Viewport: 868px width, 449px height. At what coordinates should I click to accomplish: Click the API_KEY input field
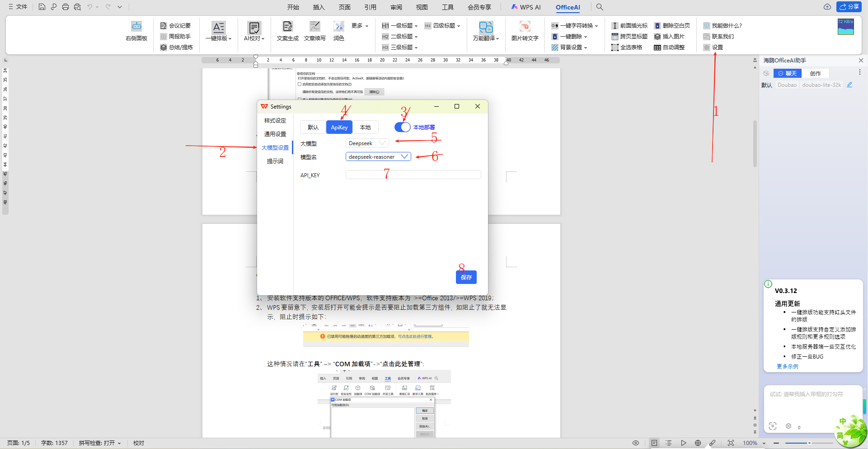[413, 175]
